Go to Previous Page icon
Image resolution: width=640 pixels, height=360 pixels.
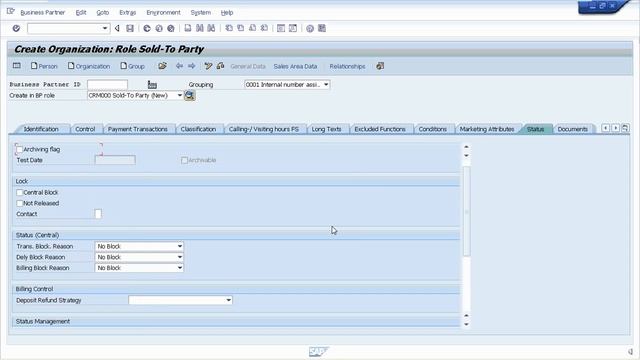[241, 28]
